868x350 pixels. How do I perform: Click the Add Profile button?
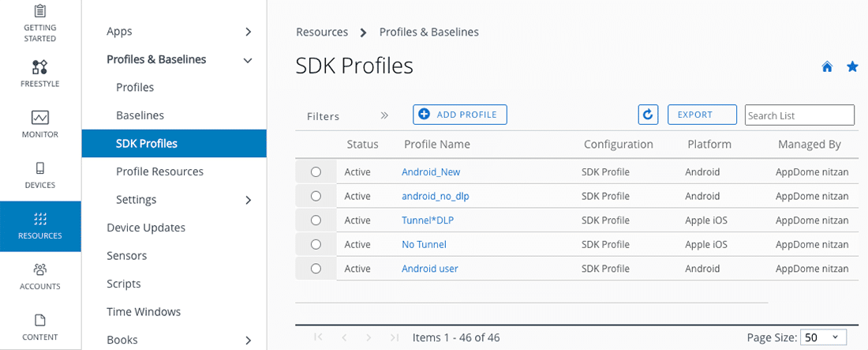coord(459,115)
